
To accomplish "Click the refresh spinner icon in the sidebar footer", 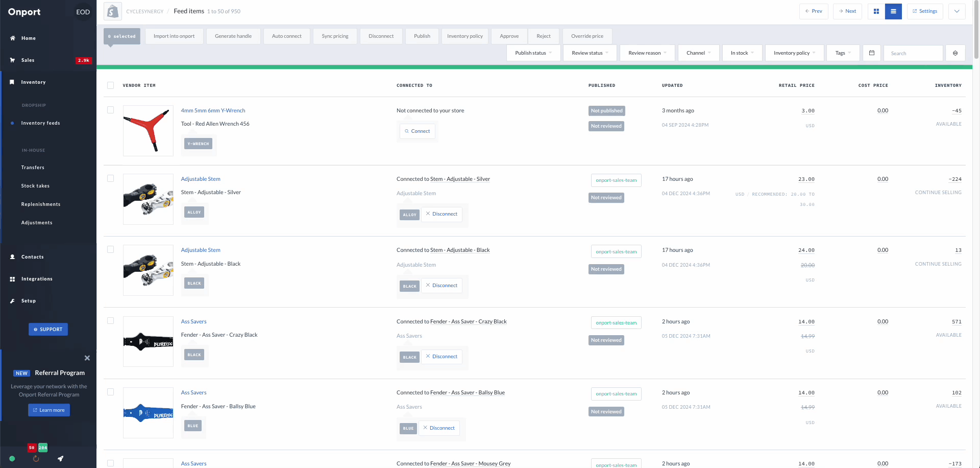I will click(36, 459).
